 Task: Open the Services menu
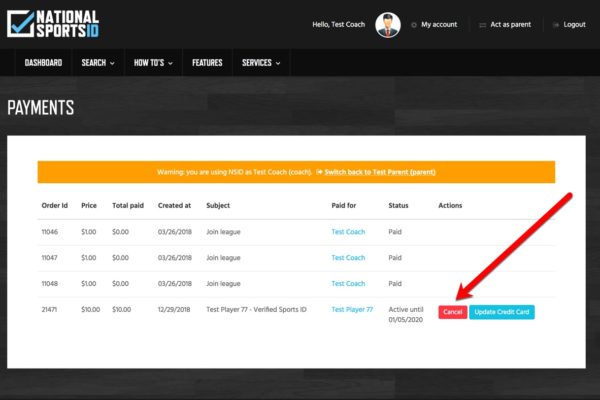261,63
